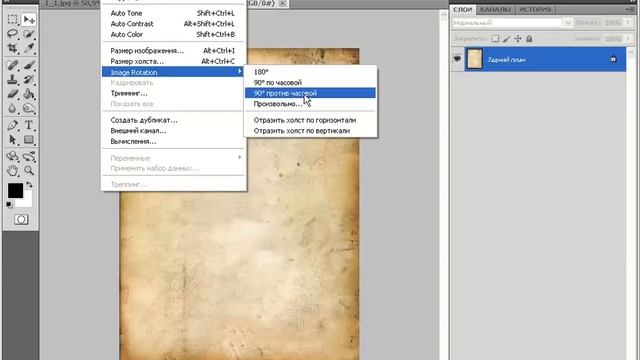Select the Eraser tool
Viewport: 640px width, 360px height.
(x=12, y=94)
